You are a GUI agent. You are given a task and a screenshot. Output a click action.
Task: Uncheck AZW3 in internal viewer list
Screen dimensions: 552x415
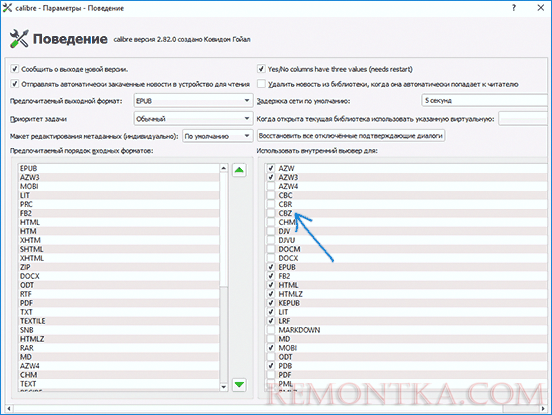[x=271, y=177]
